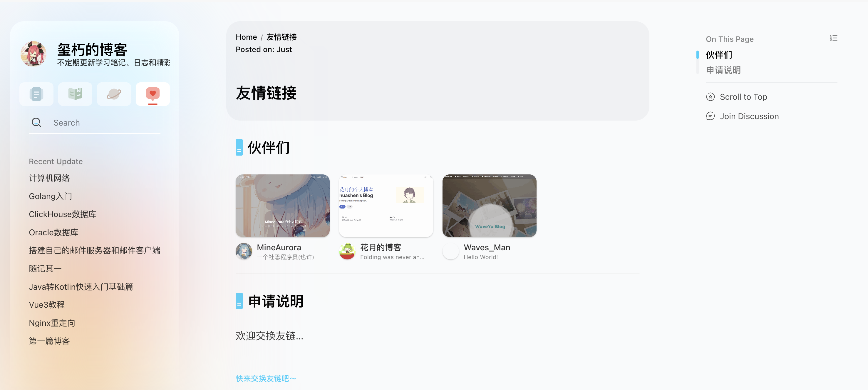The height and width of the screenshot is (390, 868).
Task: Click the blog owner's avatar image
Action: pyautogui.click(x=33, y=54)
